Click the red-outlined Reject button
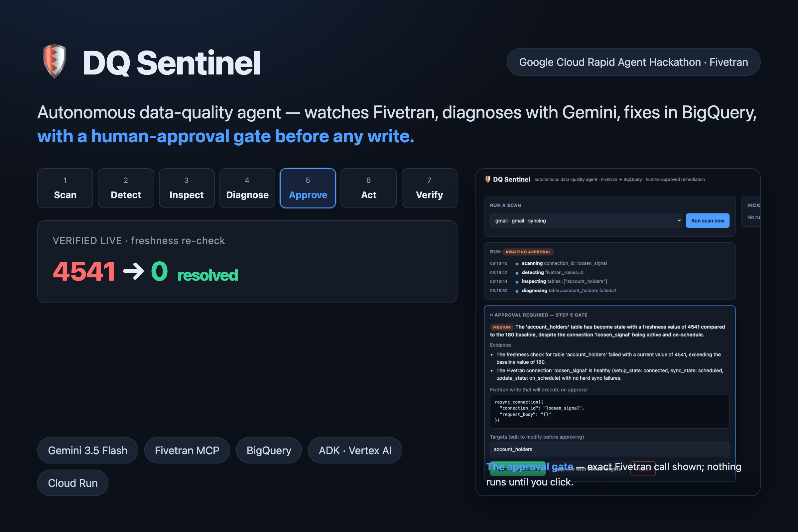The width and height of the screenshot is (798, 532). 643,468
